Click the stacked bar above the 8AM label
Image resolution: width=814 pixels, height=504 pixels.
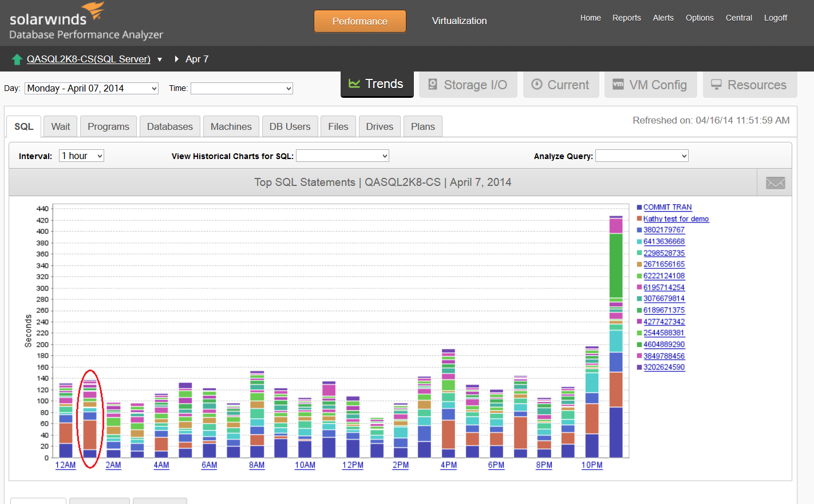257,414
